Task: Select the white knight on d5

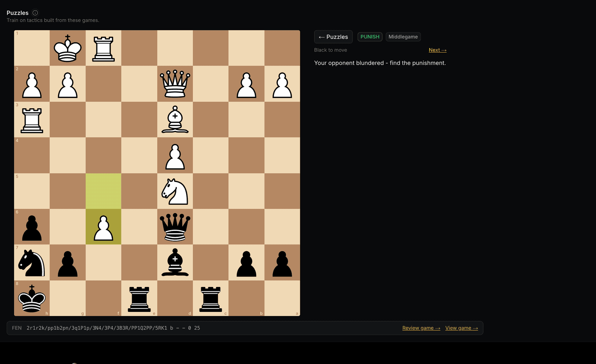Action: pyautogui.click(x=175, y=191)
